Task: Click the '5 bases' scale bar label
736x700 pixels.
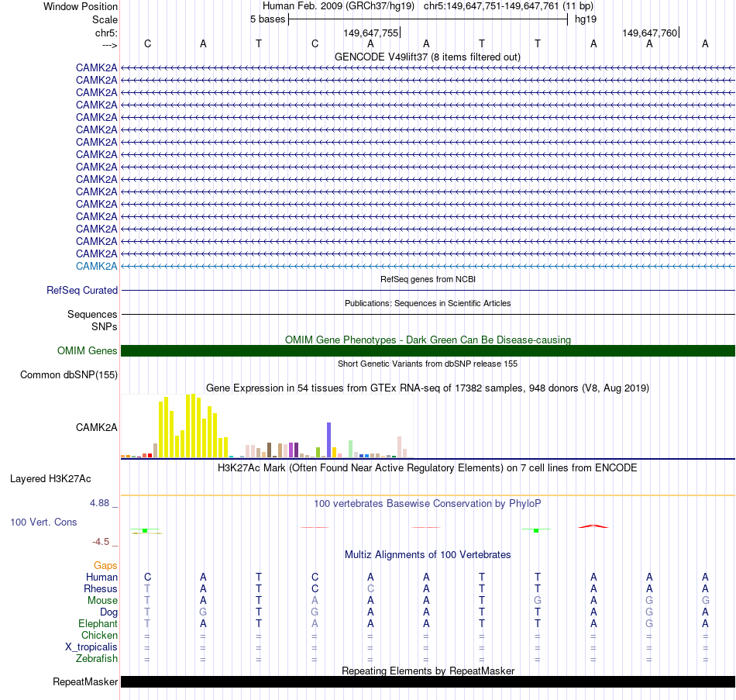Action: click(267, 19)
